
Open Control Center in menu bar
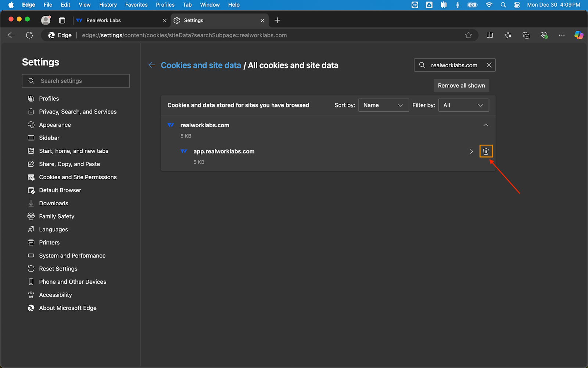(x=517, y=5)
